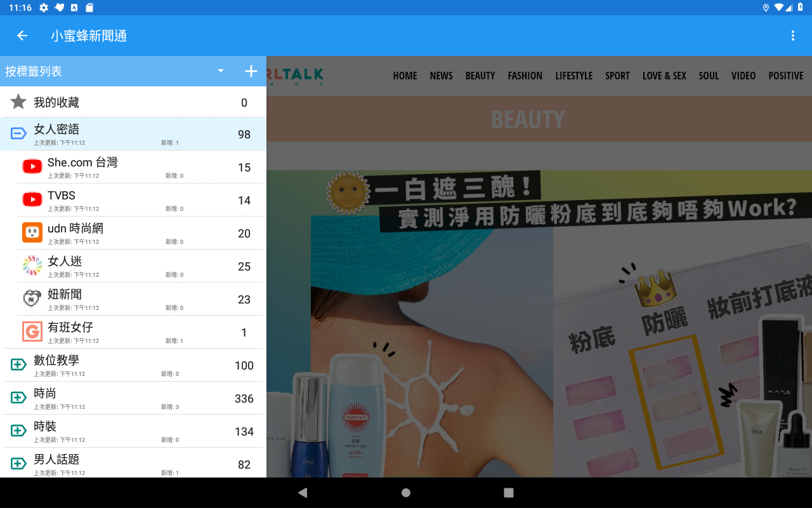Screen dimensions: 812x508
Task: Open HOME in the website nav
Action: tap(405, 76)
